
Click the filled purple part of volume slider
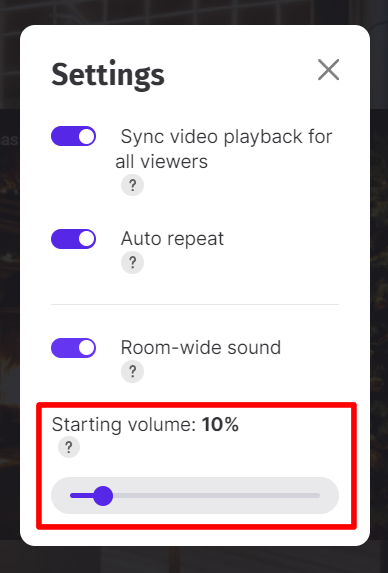[81, 496]
